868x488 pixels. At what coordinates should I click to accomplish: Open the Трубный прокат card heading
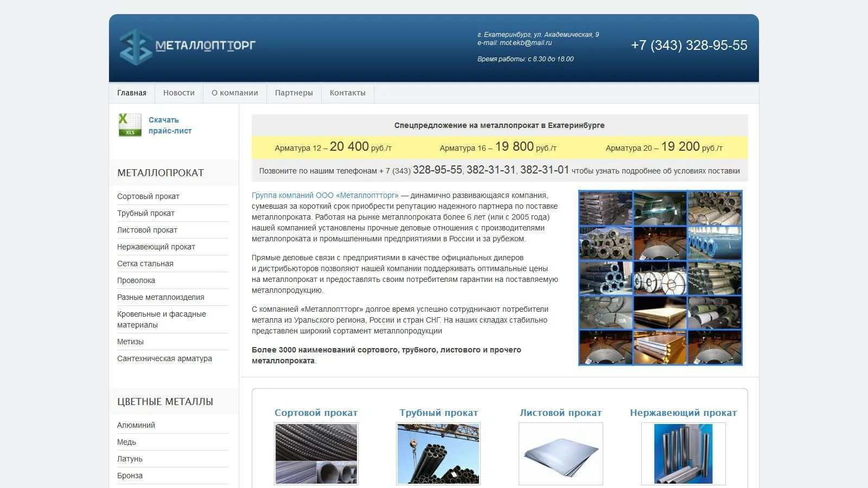click(439, 413)
